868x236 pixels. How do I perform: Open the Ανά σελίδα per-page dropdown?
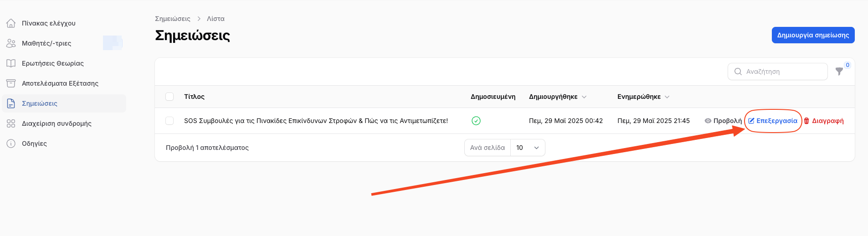click(x=528, y=148)
